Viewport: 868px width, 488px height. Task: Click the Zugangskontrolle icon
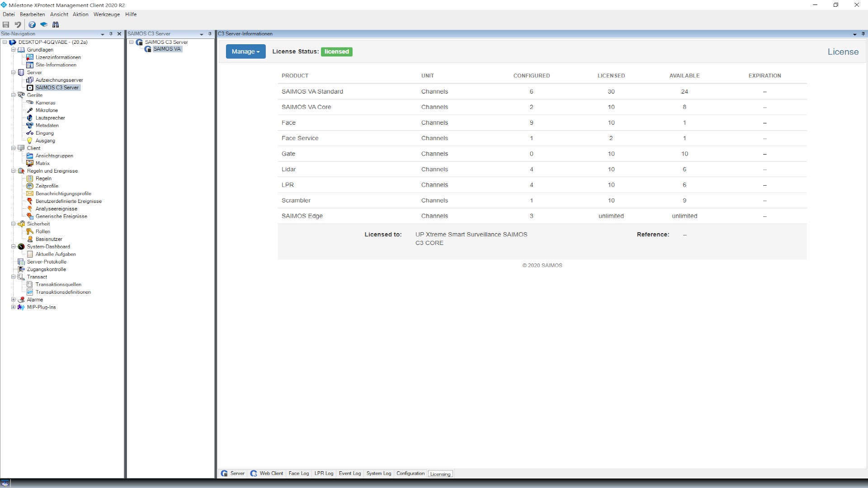(x=21, y=269)
